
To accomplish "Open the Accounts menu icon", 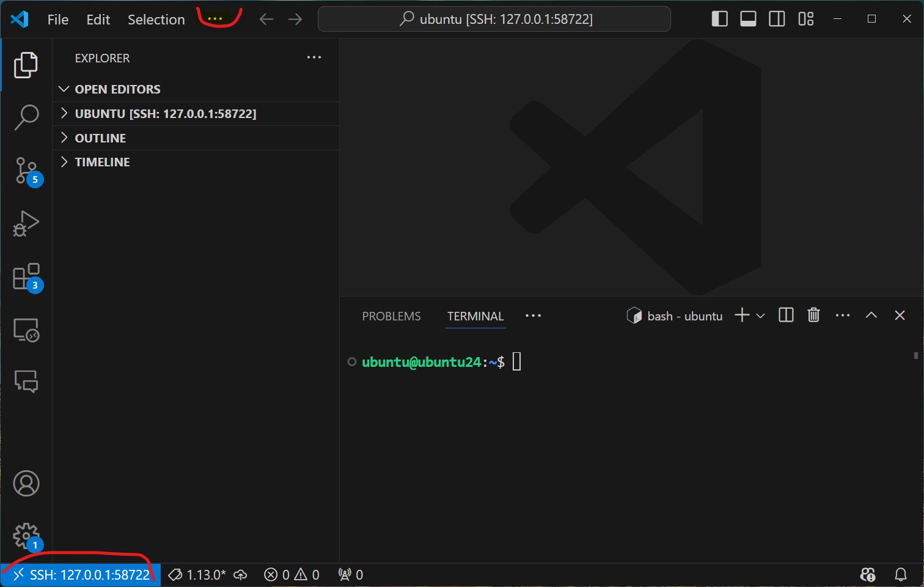I will 26,484.
